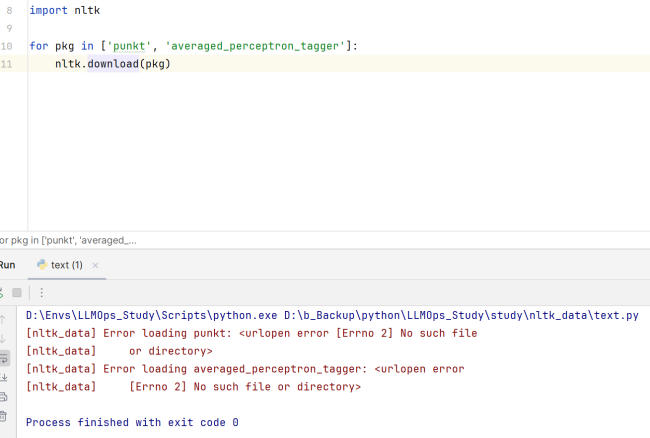Click '(pkg)' argument on line 11

(x=155, y=64)
